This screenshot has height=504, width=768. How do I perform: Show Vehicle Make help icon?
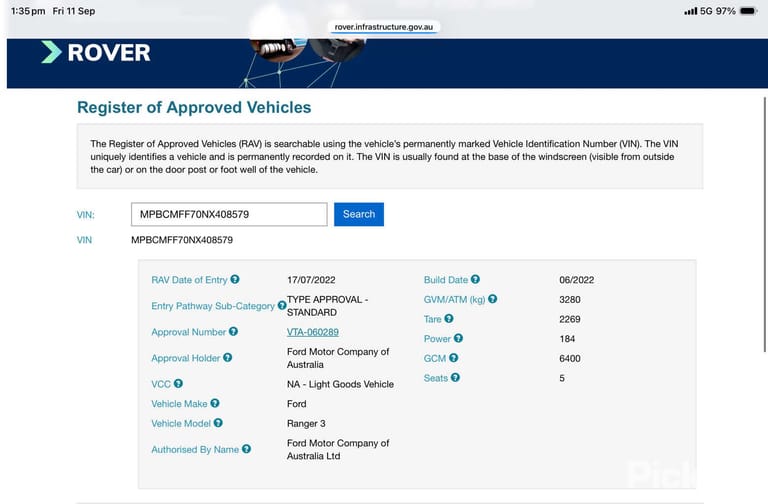(x=215, y=403)
